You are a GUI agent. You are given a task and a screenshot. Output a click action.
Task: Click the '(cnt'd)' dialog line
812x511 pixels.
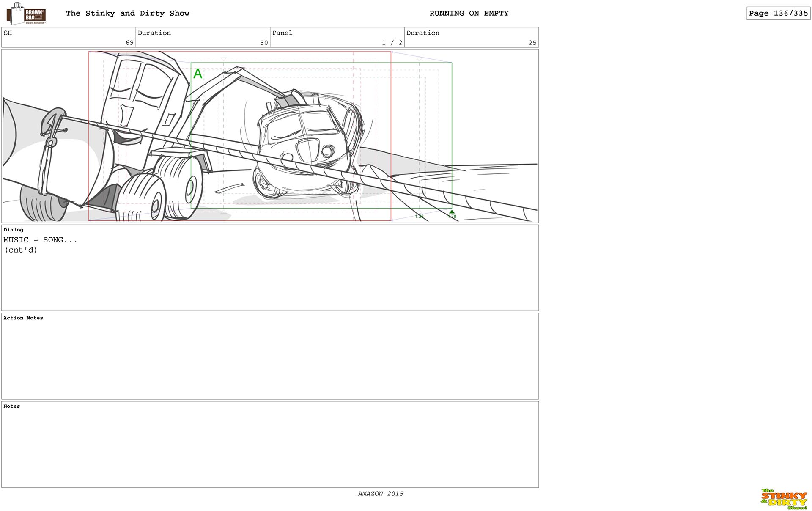click(x=21, y=250)
